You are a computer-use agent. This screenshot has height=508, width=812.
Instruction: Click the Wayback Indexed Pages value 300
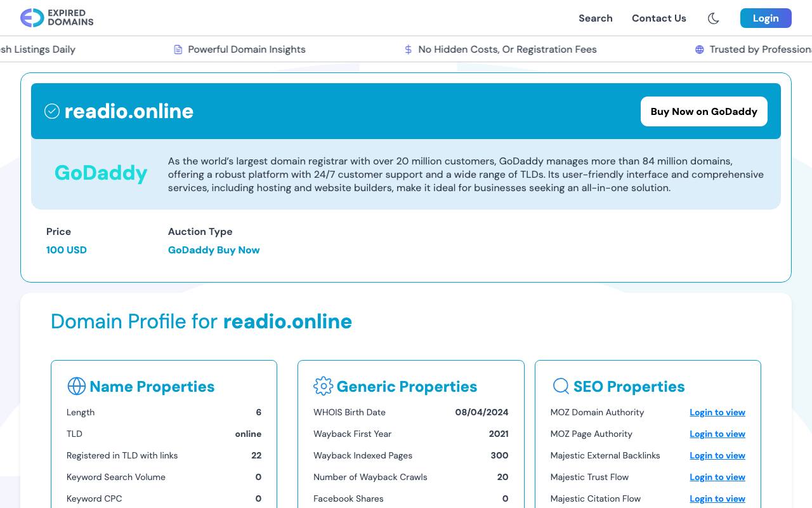tap(499, 455)
